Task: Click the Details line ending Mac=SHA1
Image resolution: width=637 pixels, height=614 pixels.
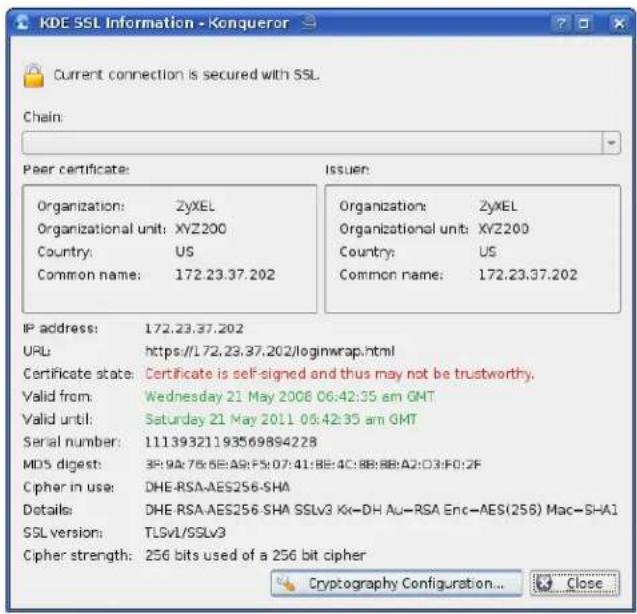Action: [381, 510]
